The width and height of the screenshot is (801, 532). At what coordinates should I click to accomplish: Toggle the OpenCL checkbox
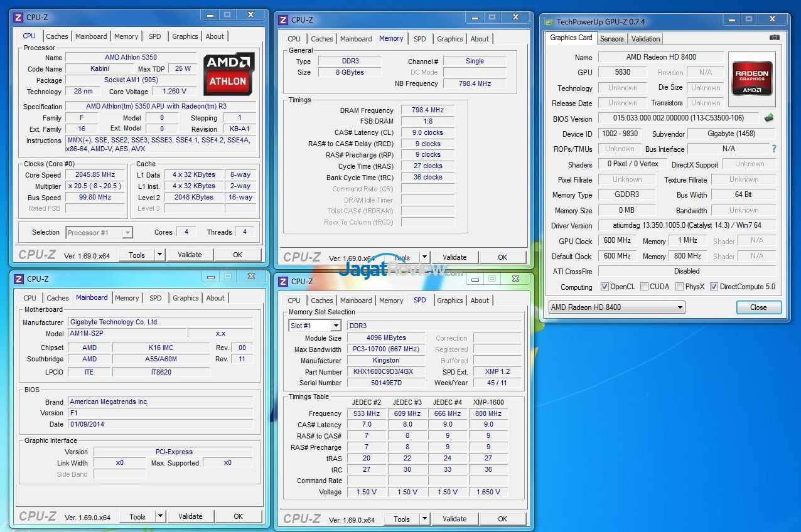click(605, 287)
